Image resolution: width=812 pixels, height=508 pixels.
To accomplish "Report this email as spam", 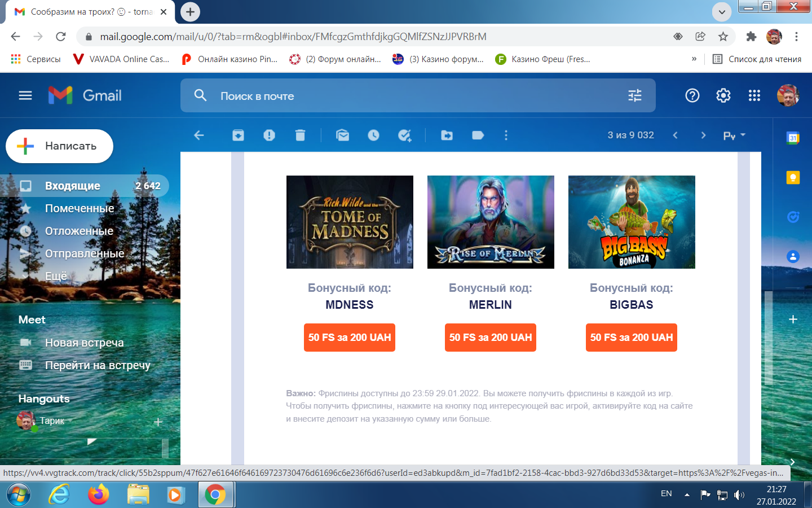I will pos(269,135).
